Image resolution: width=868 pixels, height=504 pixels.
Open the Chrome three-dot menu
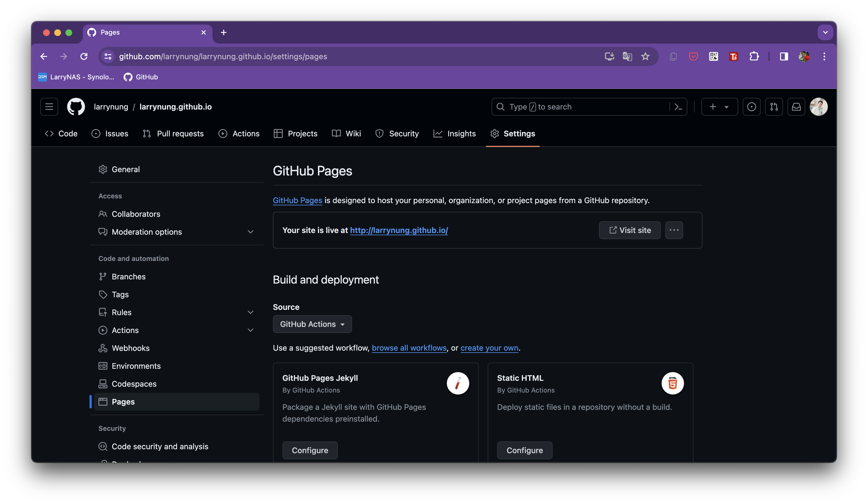coord(824,56)
